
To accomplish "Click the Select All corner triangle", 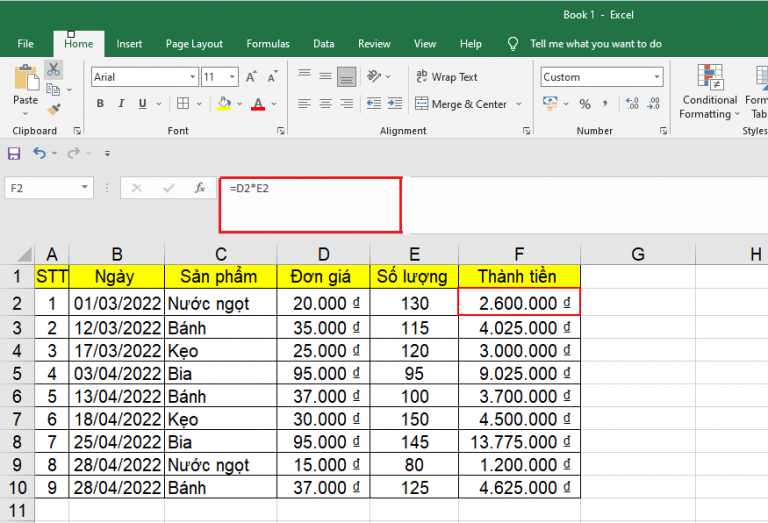I will pos(24,254).
